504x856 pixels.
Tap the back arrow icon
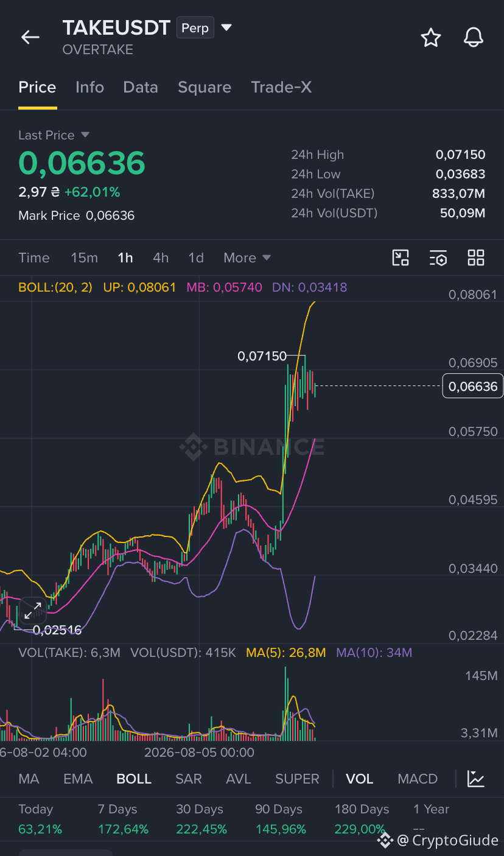(30, 37)
